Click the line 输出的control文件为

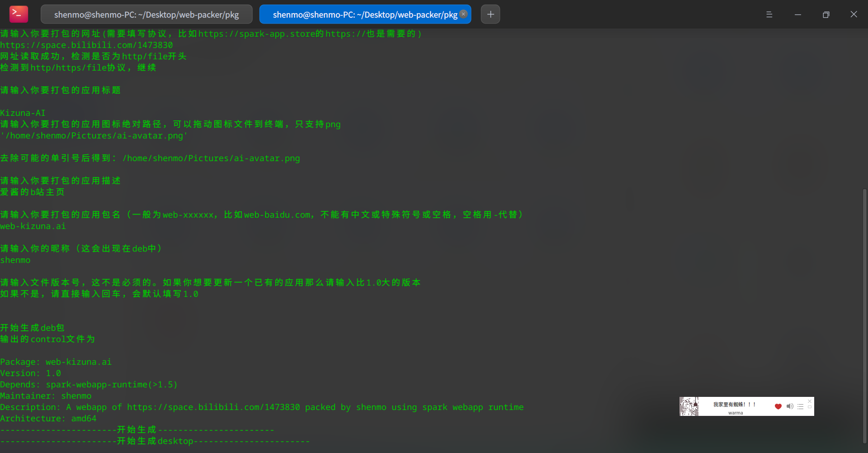click(x=47, y=339)
